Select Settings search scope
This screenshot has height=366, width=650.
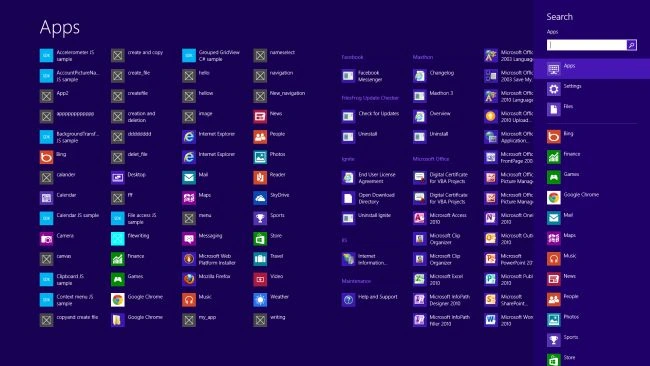coord(592,89)
